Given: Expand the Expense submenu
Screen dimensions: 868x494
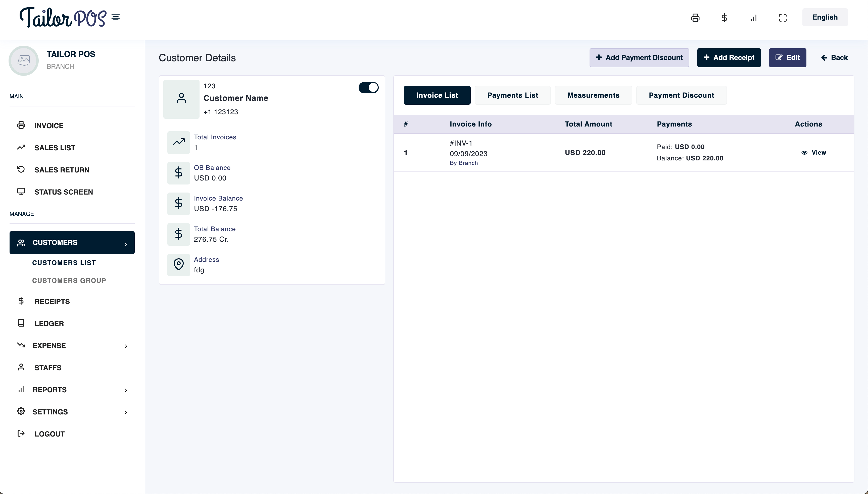Looking at the screenshot, I should tap(126, 346).
